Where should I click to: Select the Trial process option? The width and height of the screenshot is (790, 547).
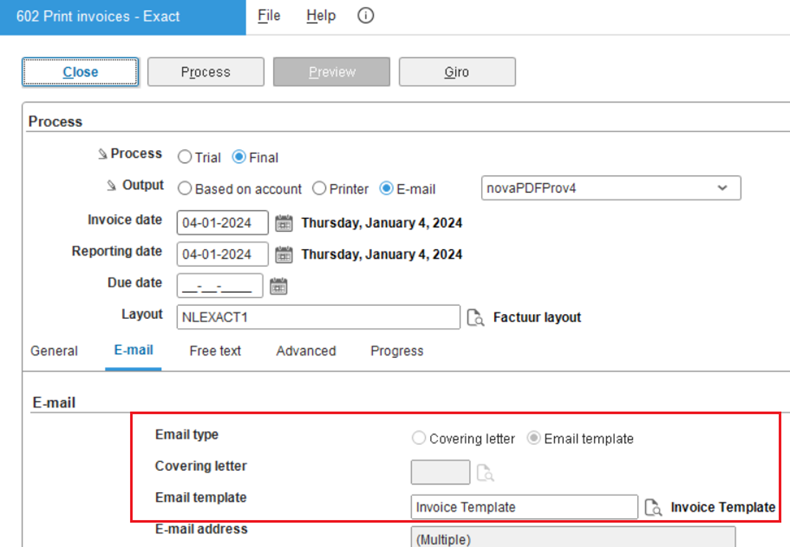coord(185,158)
